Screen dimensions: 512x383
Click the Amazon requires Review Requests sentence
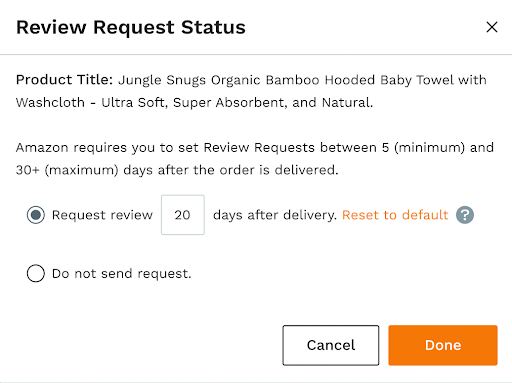point(255,159)
